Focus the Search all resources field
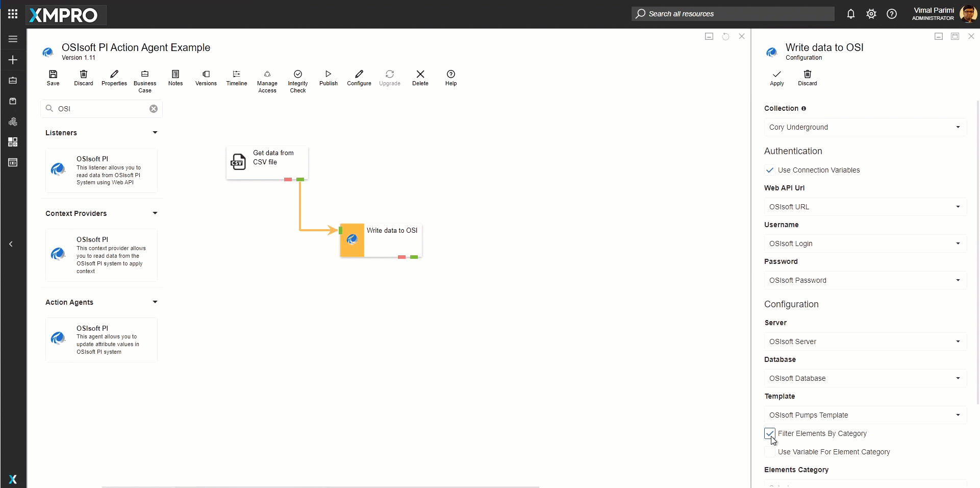This screenshot has height=488, width=980. point(733,14)
